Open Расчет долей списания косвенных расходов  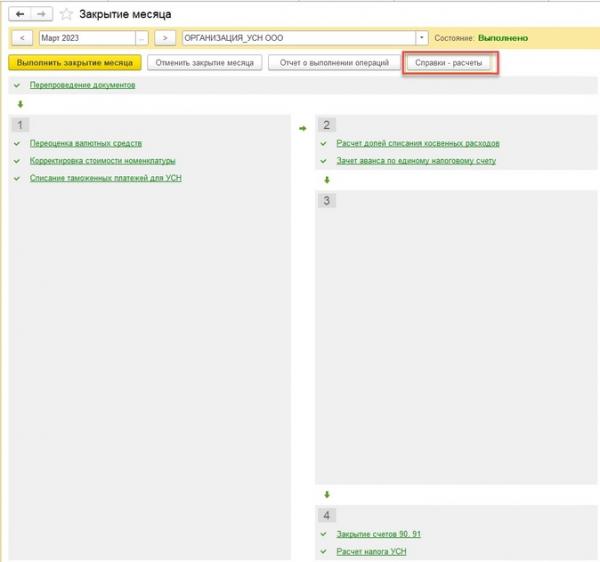point(418,143)
